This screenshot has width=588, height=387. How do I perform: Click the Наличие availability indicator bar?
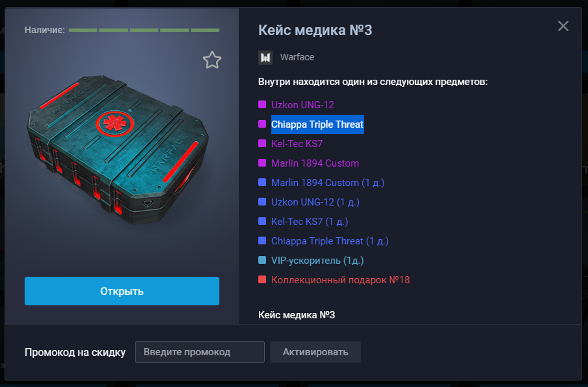144,30
